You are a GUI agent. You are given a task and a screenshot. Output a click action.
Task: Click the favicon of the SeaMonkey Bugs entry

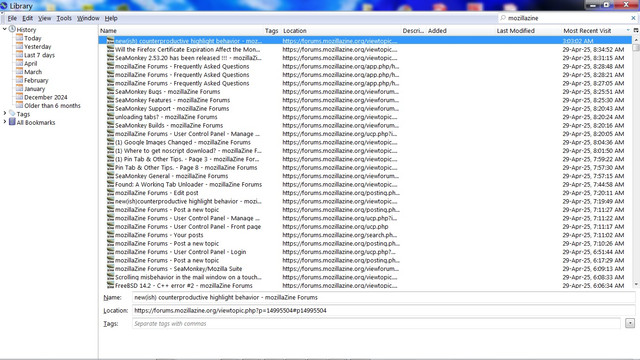[110, 91]
